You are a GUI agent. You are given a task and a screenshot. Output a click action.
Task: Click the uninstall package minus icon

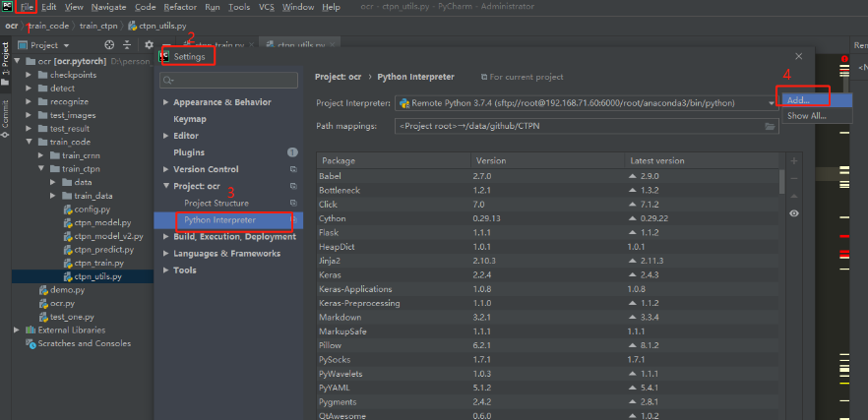tap(794, 178)
